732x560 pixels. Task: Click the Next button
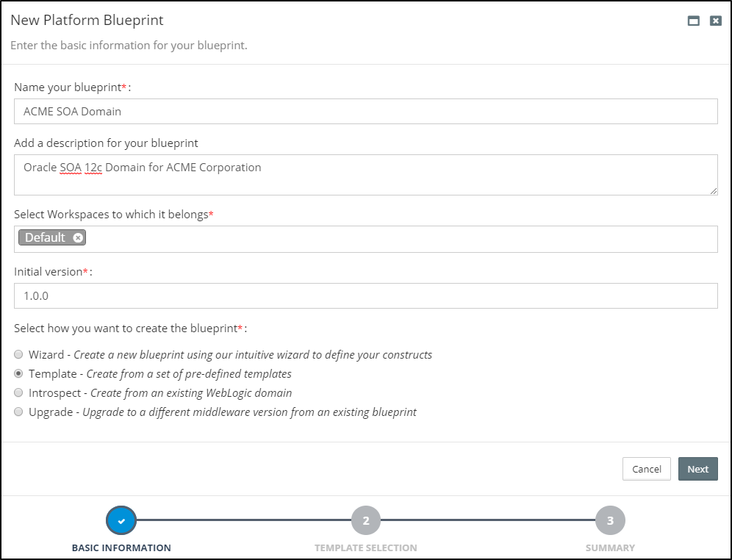[x=697, y=468]
